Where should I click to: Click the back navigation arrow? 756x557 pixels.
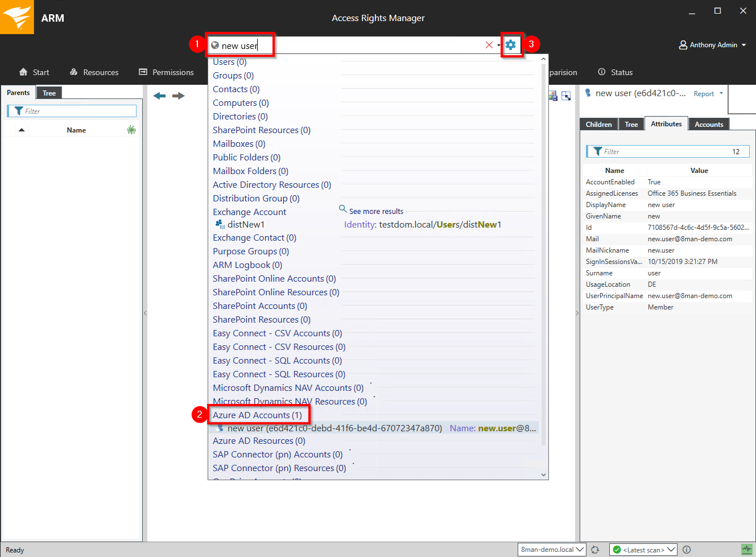[159, 96]
